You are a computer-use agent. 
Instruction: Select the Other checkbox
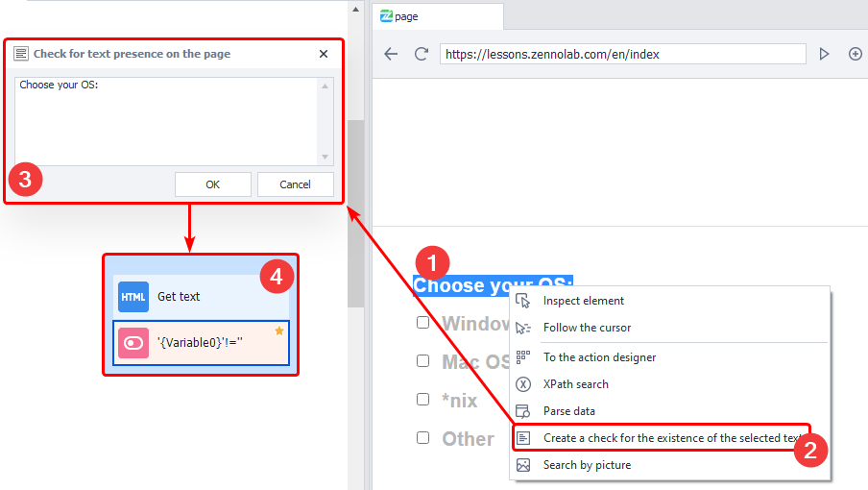coord(423,438)
